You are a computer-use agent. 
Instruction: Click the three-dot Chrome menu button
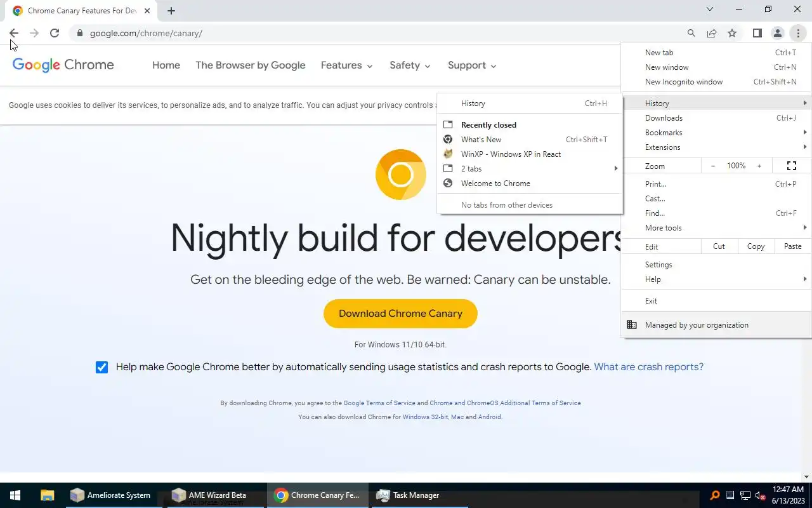798,33
